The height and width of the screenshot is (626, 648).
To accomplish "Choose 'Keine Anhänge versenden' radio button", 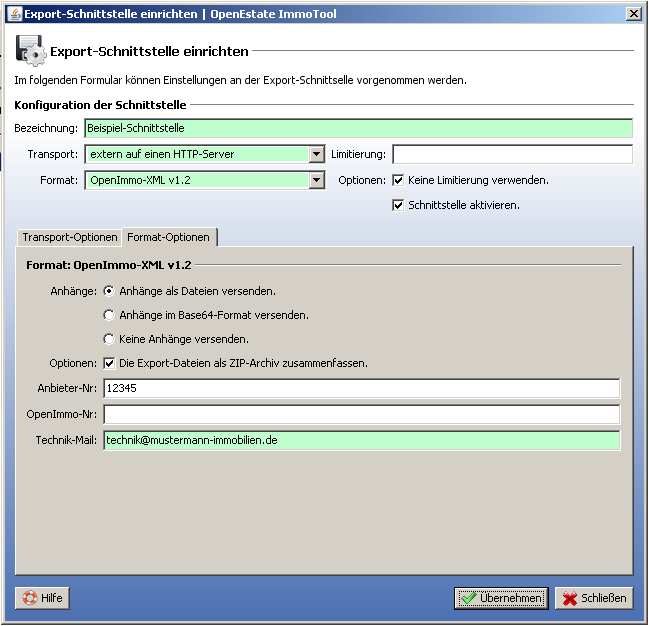I will coord(109,339).
